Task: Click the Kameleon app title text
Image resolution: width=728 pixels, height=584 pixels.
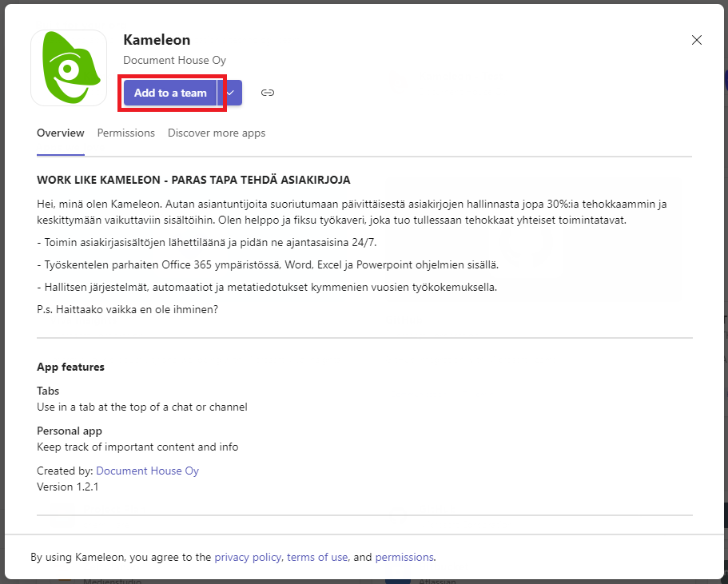Action: [x=157, y=40]
